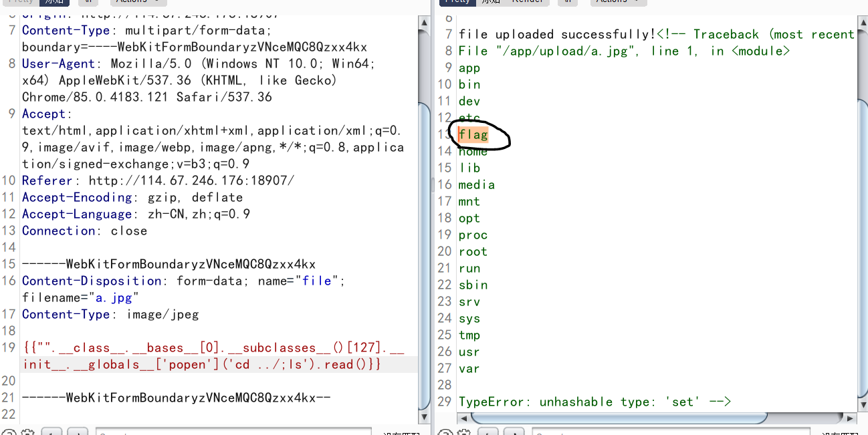This screenshot has width=868, height=435.
Task: Select 'var' directory line in response
Action: pos(469,368)
